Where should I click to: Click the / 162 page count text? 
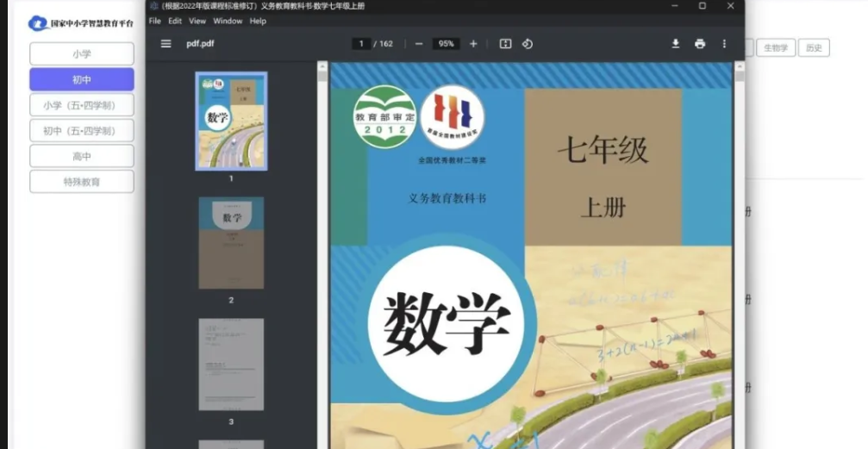[x=384, y=44]
